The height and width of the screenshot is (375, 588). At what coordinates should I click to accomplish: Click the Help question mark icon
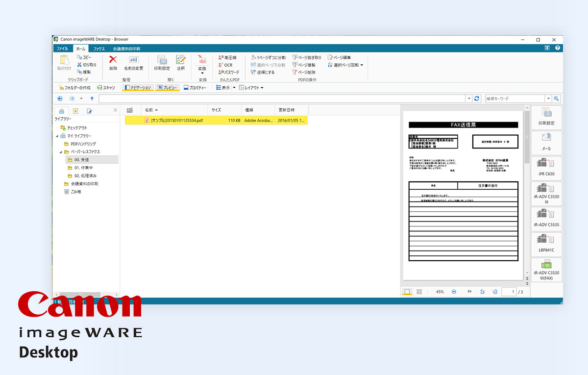[558, 49]
